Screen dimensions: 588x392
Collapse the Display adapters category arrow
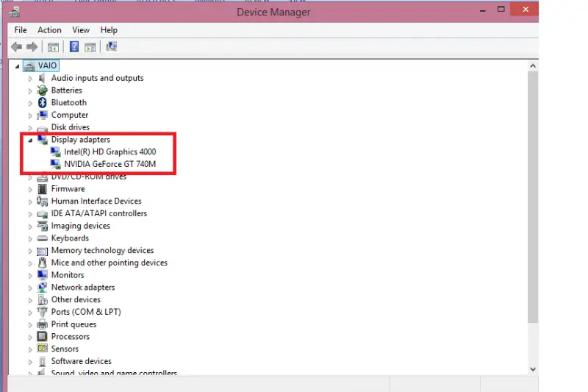30,140
